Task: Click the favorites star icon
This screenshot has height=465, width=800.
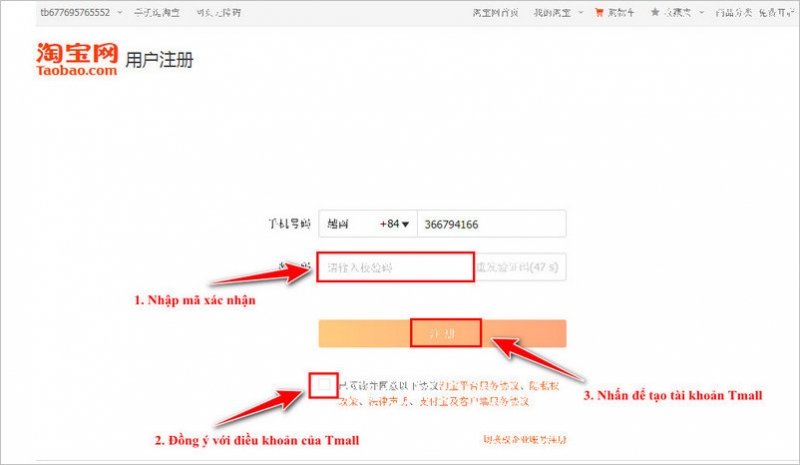Action: pyautogui.click(x=655, y=12)
